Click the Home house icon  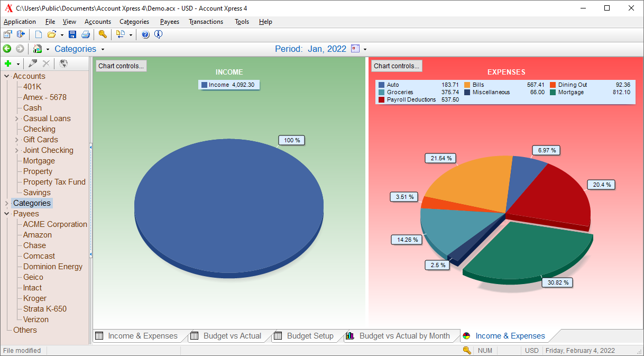click(37, 49)
